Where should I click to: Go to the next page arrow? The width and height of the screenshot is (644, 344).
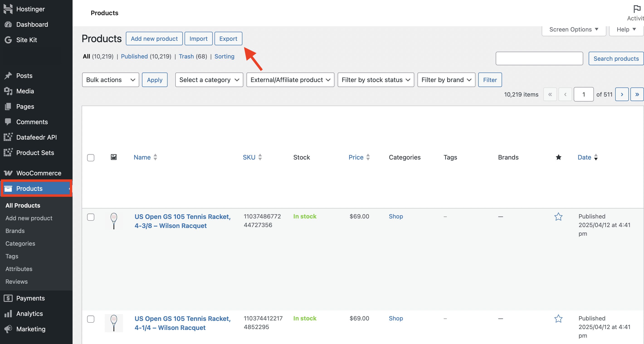(622, 94)
